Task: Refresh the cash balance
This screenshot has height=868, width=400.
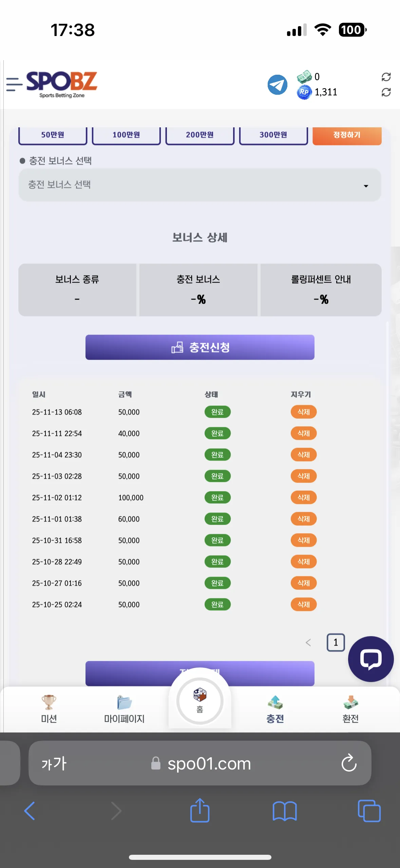Action: [x=386, y=77]
